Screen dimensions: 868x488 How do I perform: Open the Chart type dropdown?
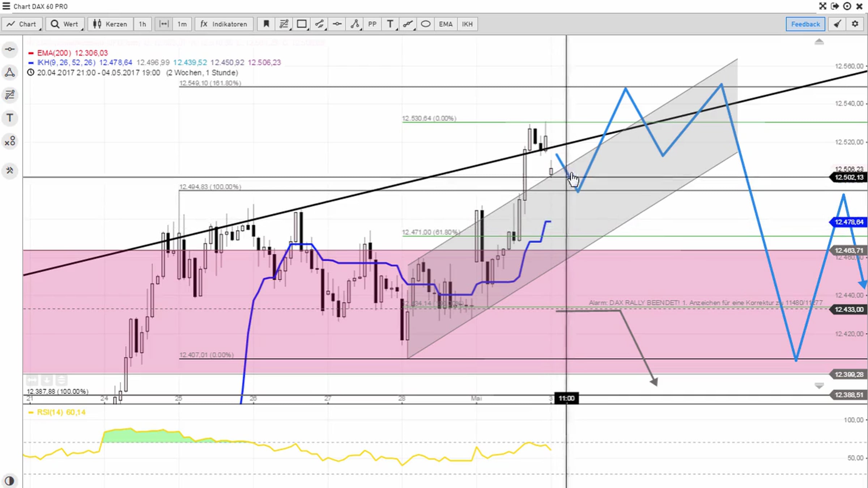(22, 24)
